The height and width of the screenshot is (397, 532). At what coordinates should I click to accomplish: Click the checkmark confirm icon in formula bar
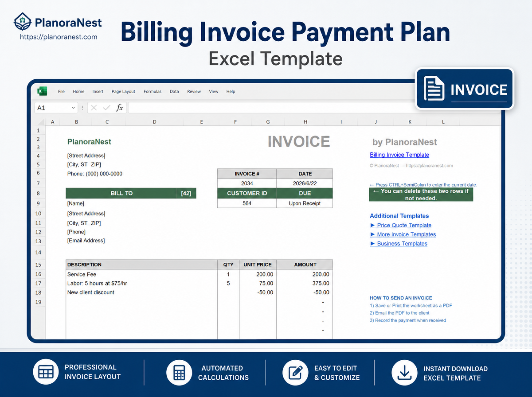click(x=106, y=108)
